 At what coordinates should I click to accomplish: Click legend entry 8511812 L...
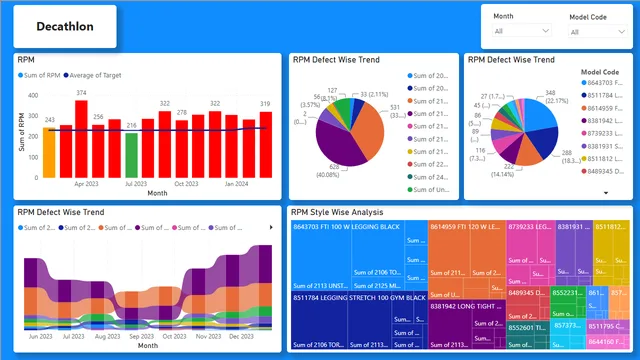pyautogui.click(x=602, y=159)
